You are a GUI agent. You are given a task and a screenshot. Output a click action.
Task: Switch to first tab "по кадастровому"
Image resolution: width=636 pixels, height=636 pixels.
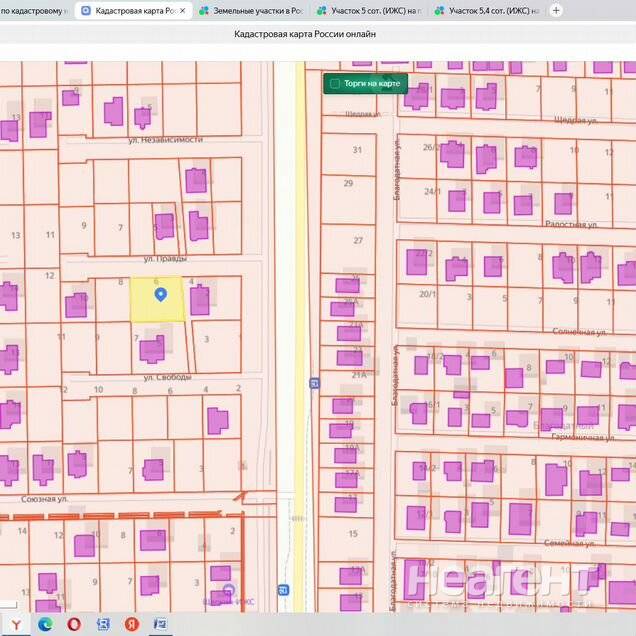click(34, 11)
